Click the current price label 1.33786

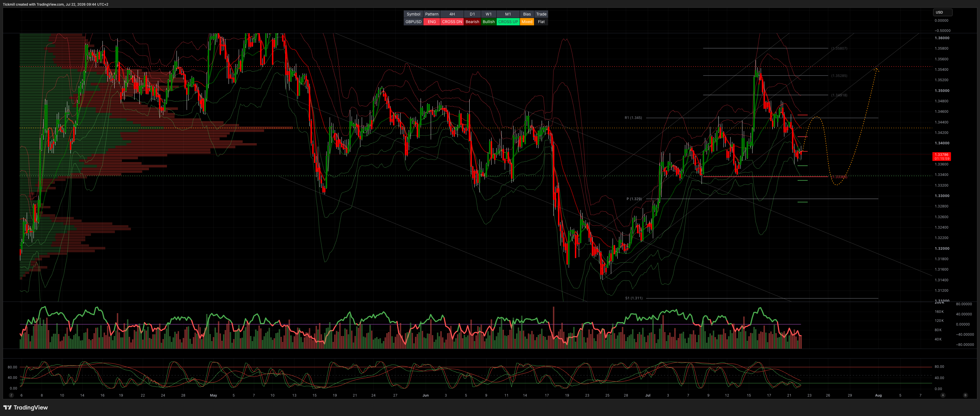[x=942, y=157]
